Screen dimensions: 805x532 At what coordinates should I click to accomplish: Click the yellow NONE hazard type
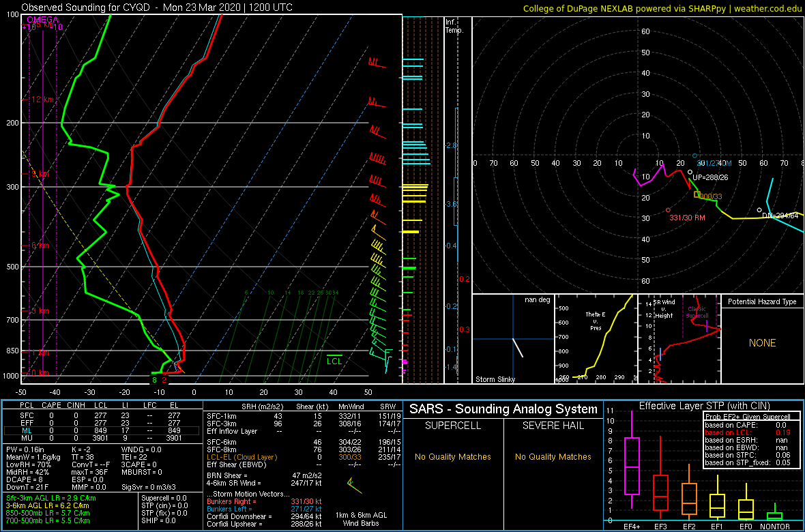(x=762, y=343)
